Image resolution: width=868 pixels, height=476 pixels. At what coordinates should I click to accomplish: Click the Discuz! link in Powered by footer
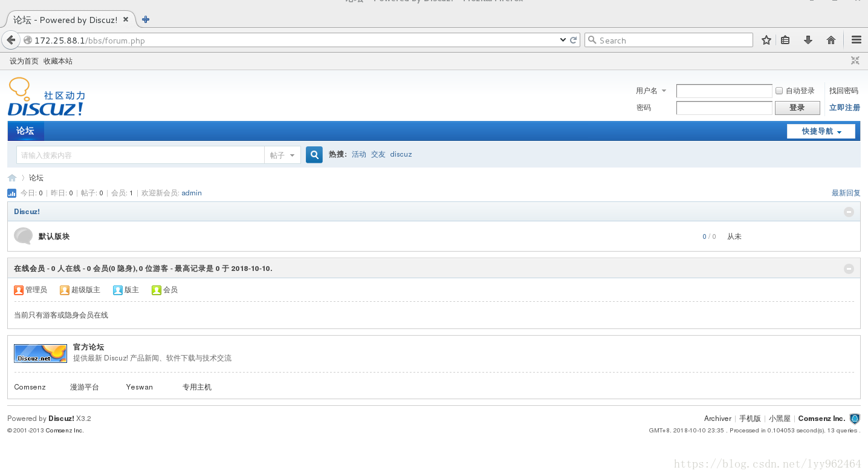click(61, 419)
